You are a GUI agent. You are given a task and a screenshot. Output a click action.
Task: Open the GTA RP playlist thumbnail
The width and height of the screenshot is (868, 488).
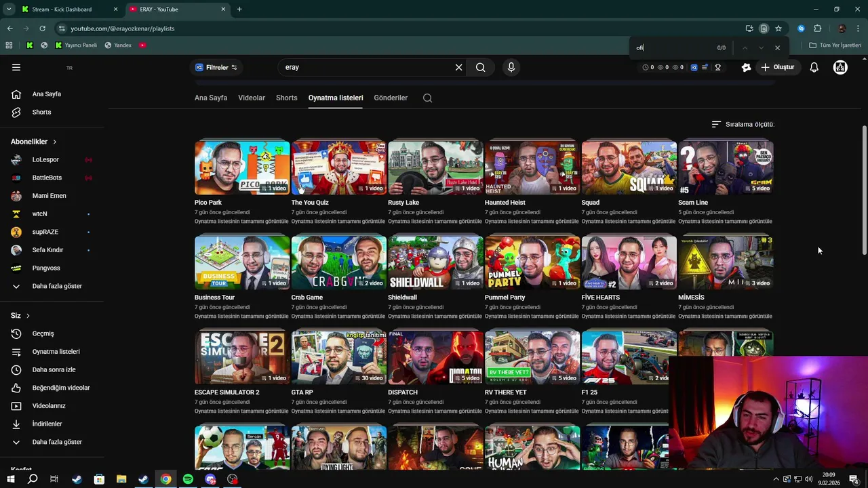click(338, 357)
